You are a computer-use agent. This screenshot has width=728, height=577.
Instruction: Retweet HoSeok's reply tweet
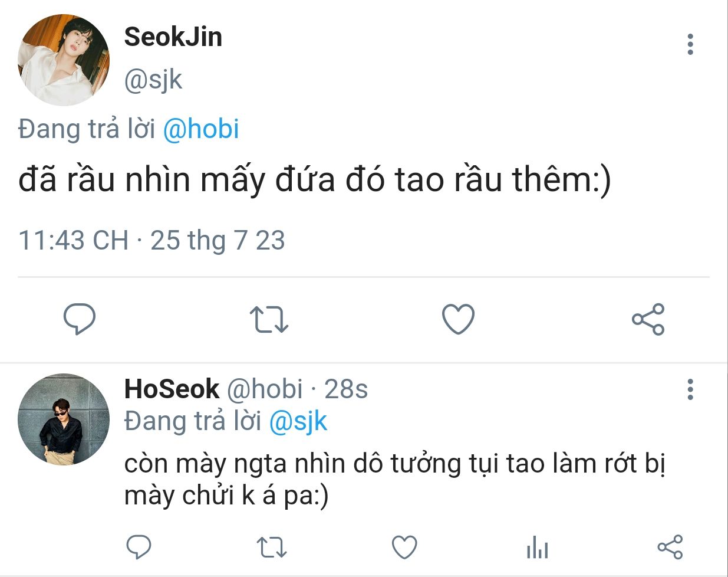pyautogui.click(x=272, y=548)
